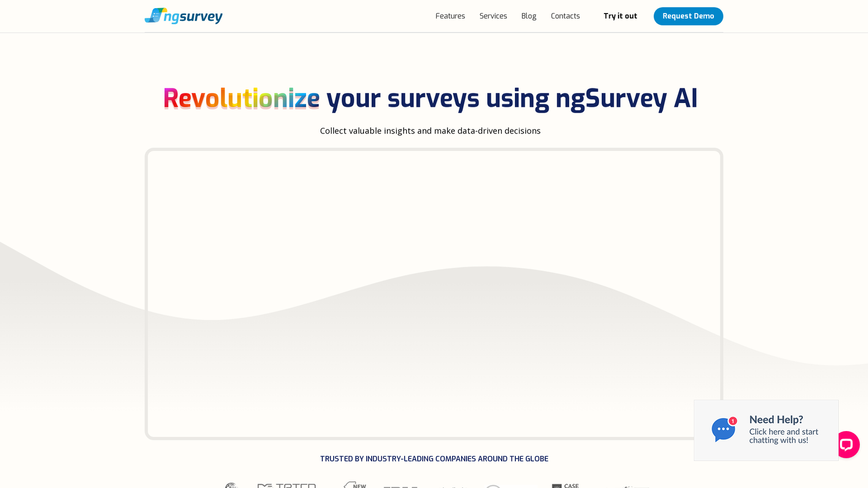Open the Services menu

(493, 16)
